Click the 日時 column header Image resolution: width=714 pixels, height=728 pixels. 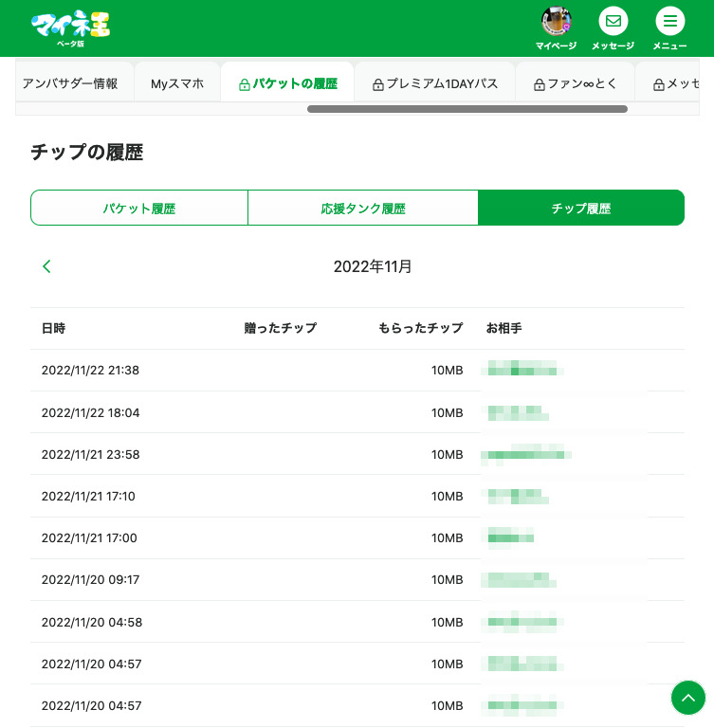click(54, 328)
